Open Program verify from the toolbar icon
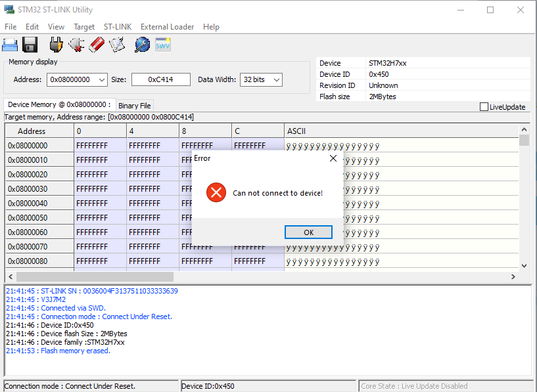 (117, 45)
